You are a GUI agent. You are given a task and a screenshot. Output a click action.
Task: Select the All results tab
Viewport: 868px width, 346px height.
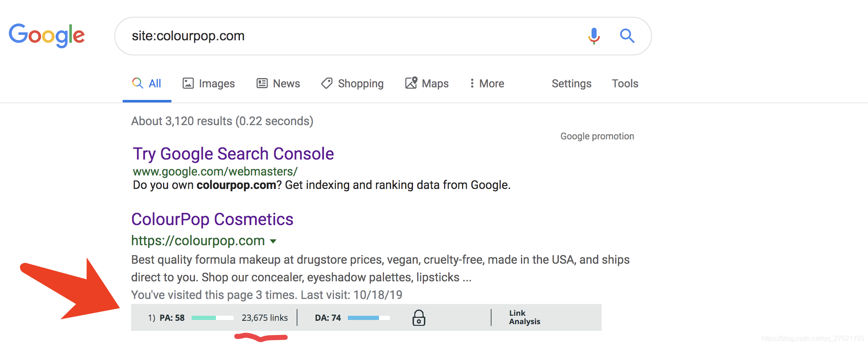click(x=147, y=84)
